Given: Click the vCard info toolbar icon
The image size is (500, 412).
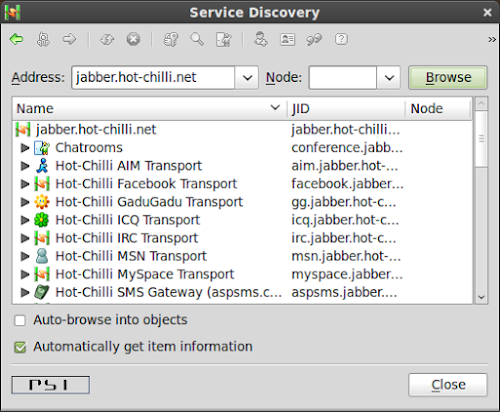Looking at the screenshot, I should coord(287,39).
